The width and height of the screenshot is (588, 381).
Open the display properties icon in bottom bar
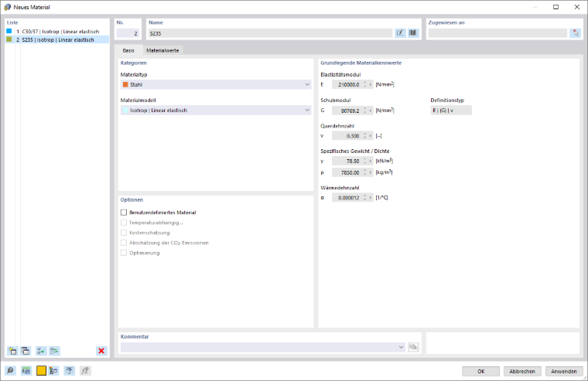(53, 371)
